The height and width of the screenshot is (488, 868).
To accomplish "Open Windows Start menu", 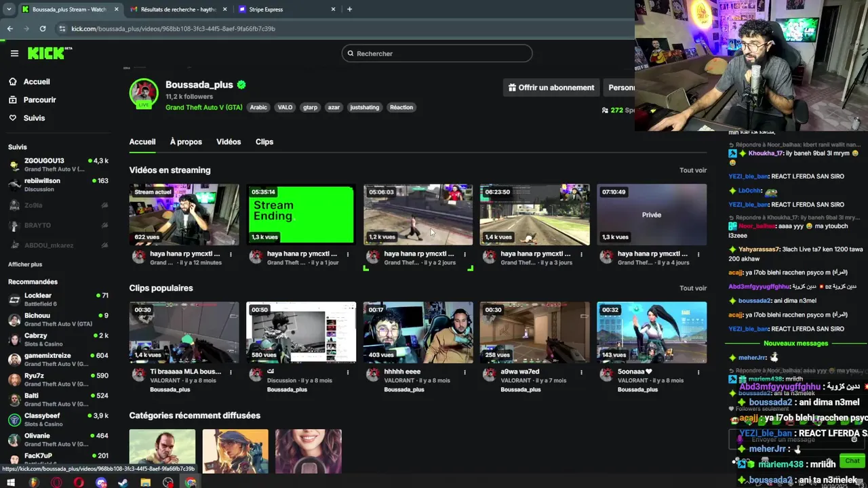I will coord(12,483).
